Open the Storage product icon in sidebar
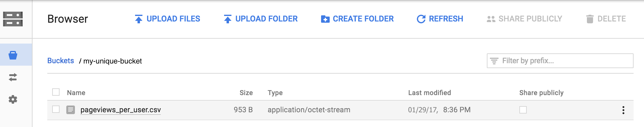Viewport: 644px width, 127px height. 13,19
